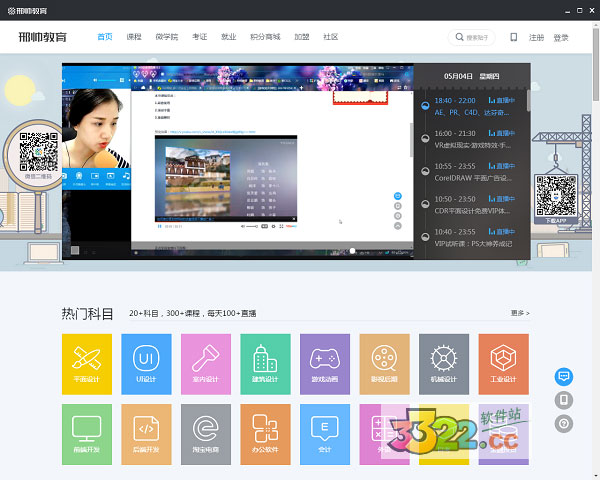Select the 10:40 - 23:55 schedule marker
The image size is (600, 480).
425,237
